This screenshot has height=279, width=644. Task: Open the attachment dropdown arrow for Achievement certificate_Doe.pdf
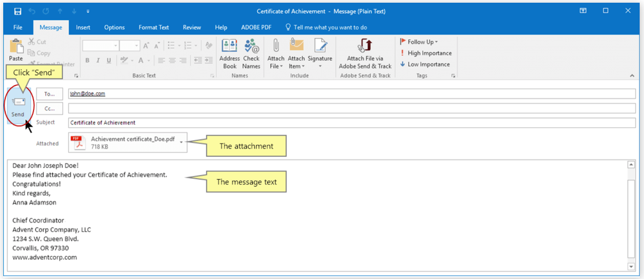point(181,142)
